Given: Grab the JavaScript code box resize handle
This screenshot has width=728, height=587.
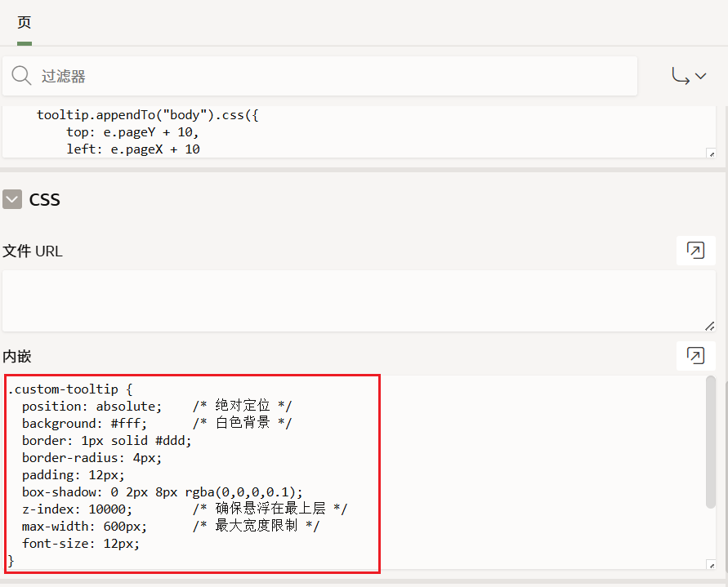Looking at the screenshot, I should pyautogui.click(x=710, y=153).
